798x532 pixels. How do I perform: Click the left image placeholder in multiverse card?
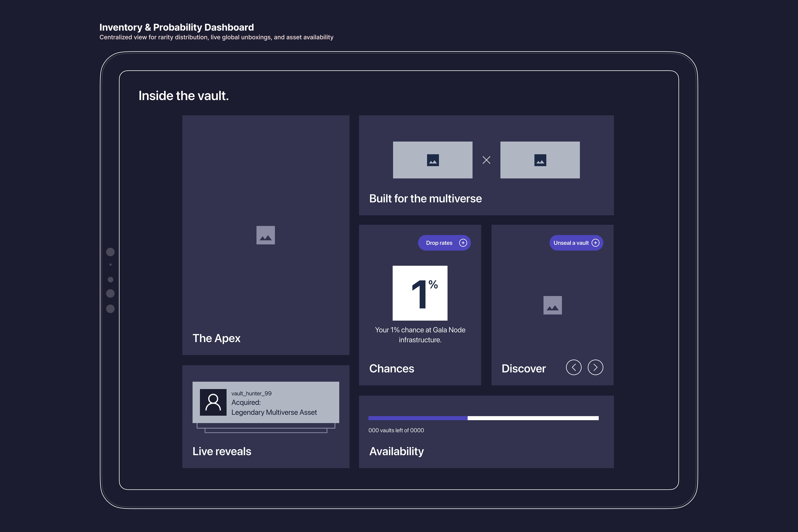[433, 160]
